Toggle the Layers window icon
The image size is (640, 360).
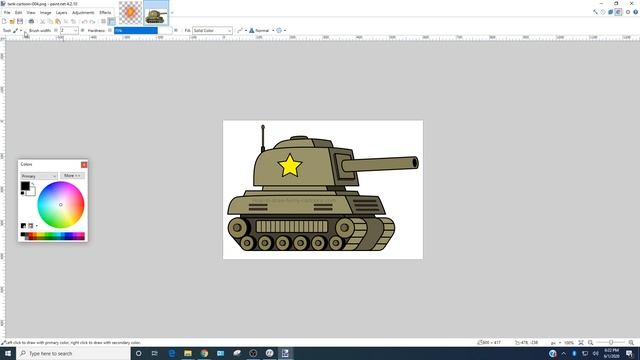tap(611, 12)
